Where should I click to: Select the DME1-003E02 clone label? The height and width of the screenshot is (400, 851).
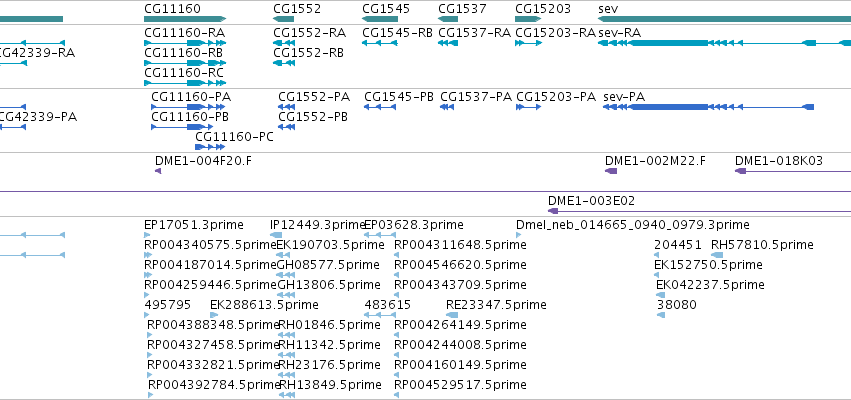point(592,201)
